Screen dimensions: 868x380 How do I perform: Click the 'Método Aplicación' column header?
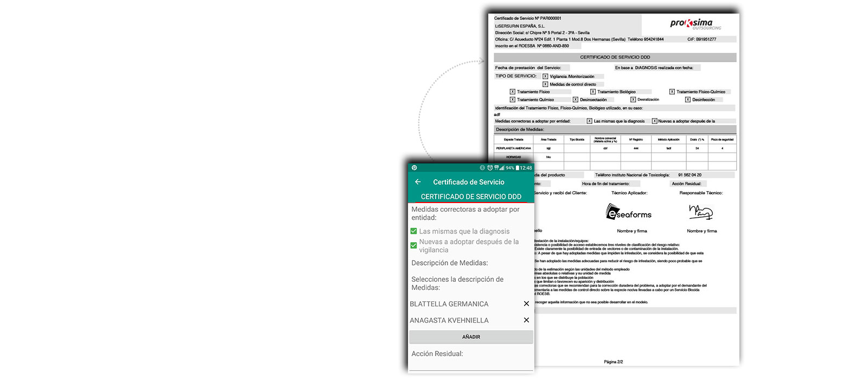(x=668, y=140)
